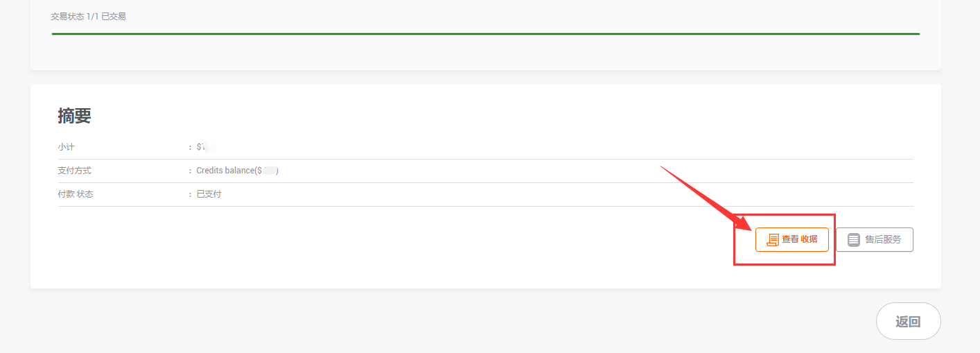Open the 查看 收据 receipt button

pyautogui.click(x=791, y=240)
